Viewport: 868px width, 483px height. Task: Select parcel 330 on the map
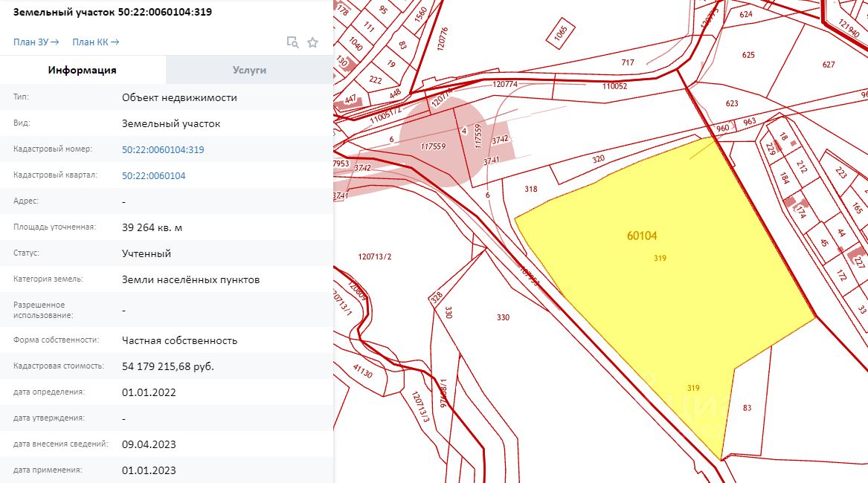[x=503, y=317]
